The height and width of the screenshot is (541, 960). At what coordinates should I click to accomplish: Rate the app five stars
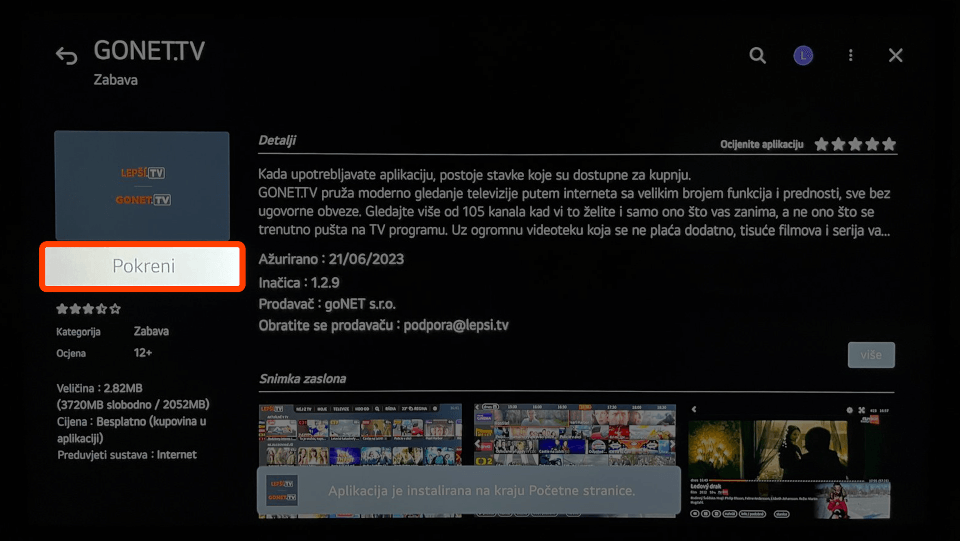click(x=889, y=144)
